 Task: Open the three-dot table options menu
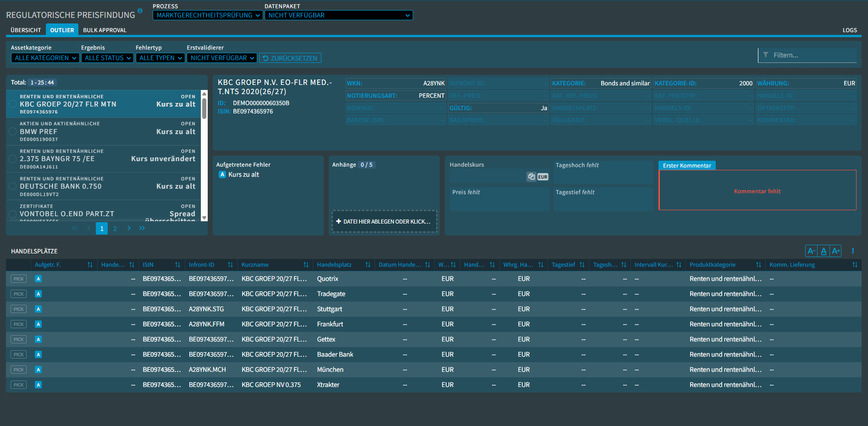click(x=853, y=251)
